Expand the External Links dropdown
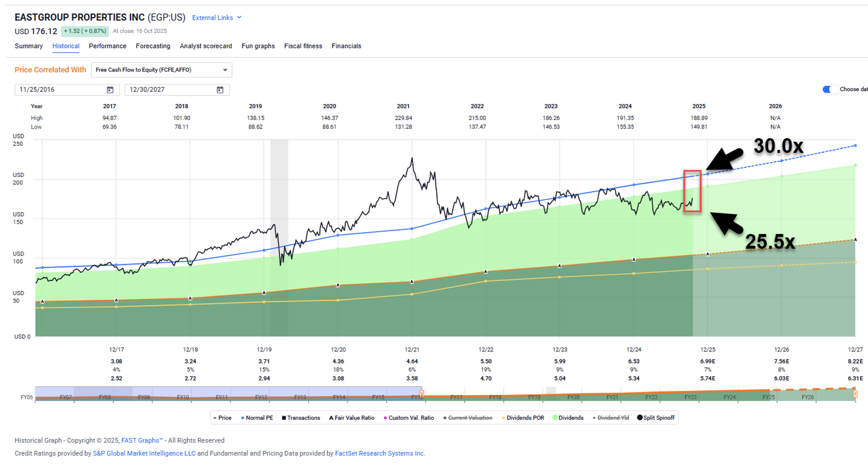The width and height of the screenshot is (868, 465). 217,17
